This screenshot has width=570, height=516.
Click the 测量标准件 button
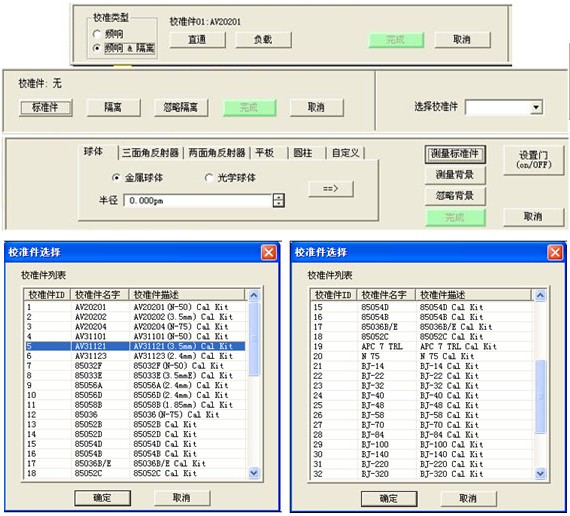click(x=455, y=154)
